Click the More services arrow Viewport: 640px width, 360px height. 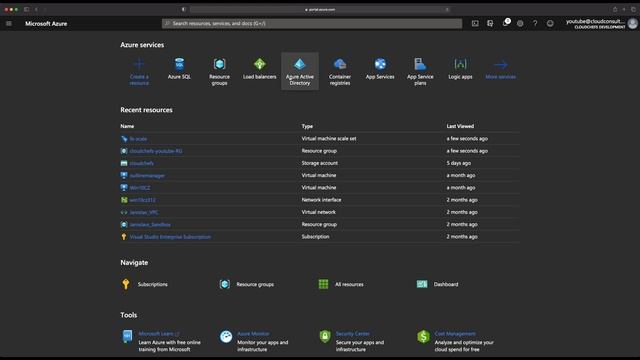(500, 64)
